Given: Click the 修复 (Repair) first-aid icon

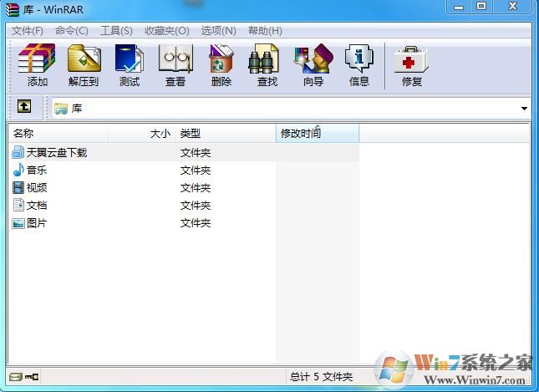Looking at the screenshot, I should pos(412,65).
